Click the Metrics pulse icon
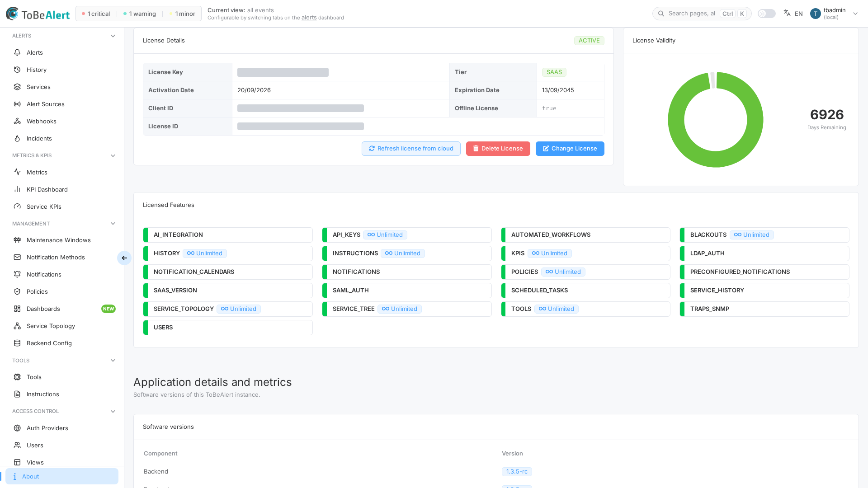The height and width of the screenshot is (488, 868). [x=17, y=172]
